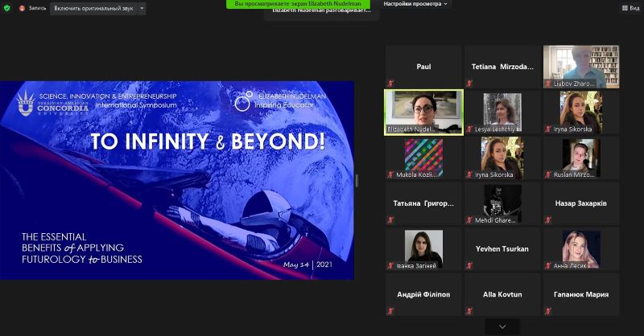Click the red recording indicator icon
The height and width of the screenshot is (336, 644).
(23, 8)
